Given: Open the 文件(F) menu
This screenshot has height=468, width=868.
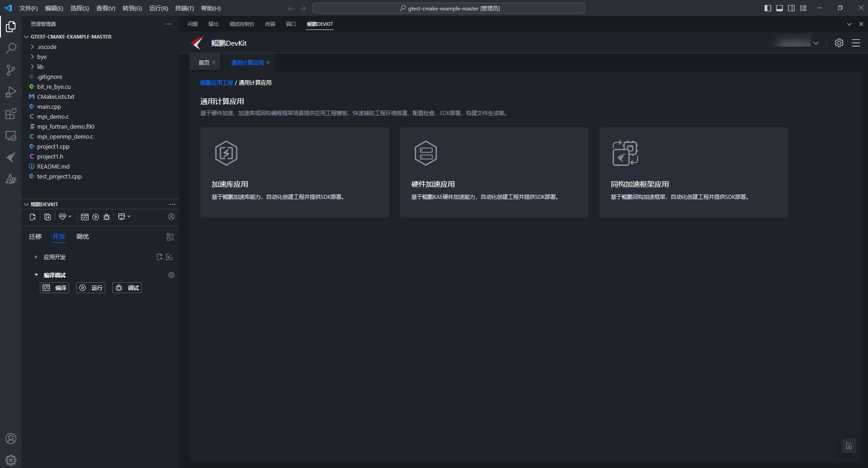Looking at the screenshot, I should (28, 8).
